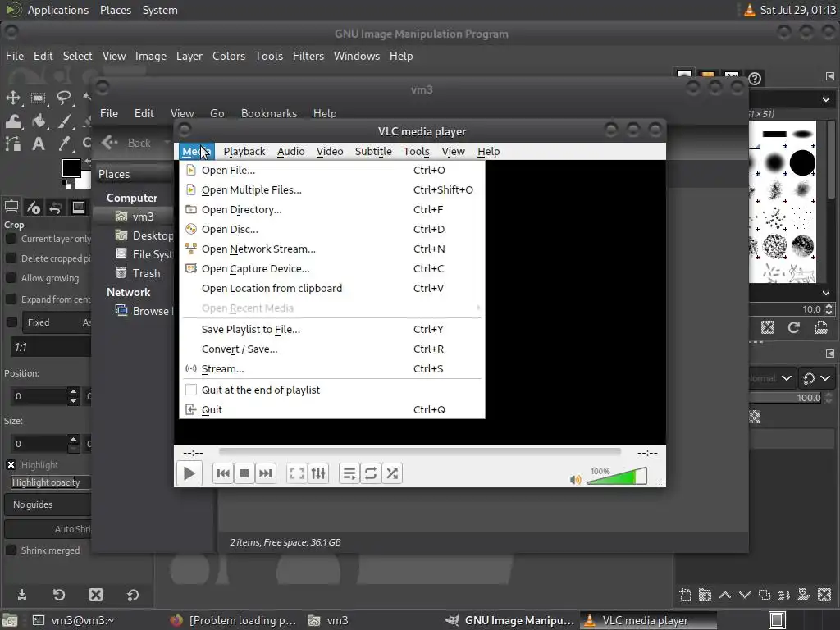Switch to terminal vm3@vm3 taskbar item

[74, 620]
